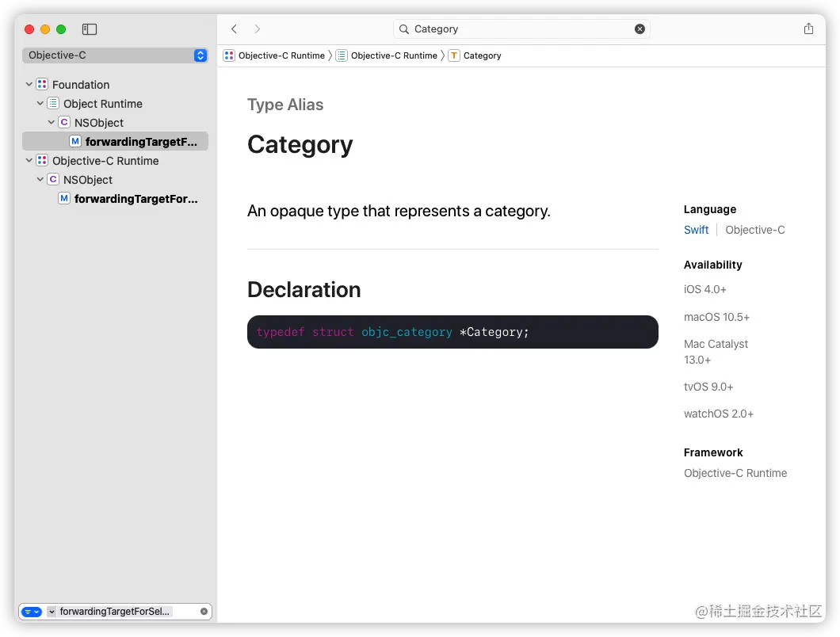Open second Objective-C Runtime breadcrumb item

[x=394, y=55]
